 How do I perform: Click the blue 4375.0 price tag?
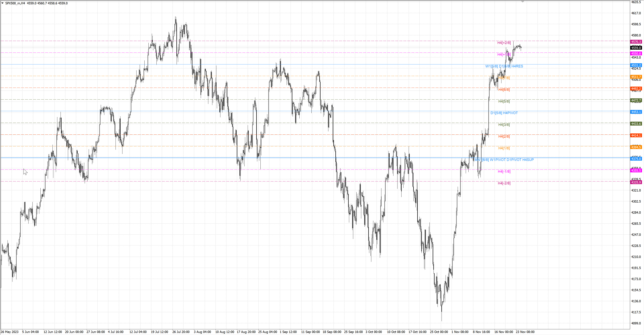(x=636, y=159)
